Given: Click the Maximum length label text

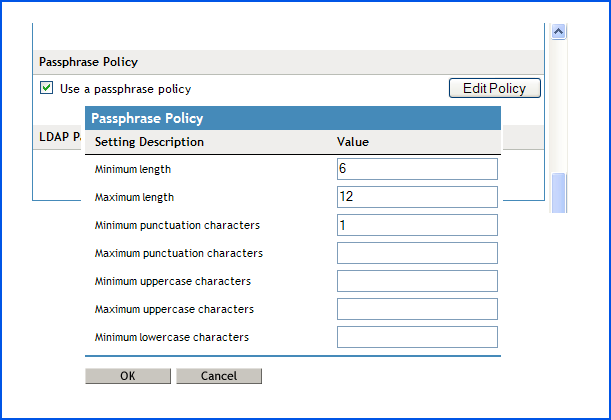Looking at the screenshot, I should pyautogui.click(x=134, y=197).
